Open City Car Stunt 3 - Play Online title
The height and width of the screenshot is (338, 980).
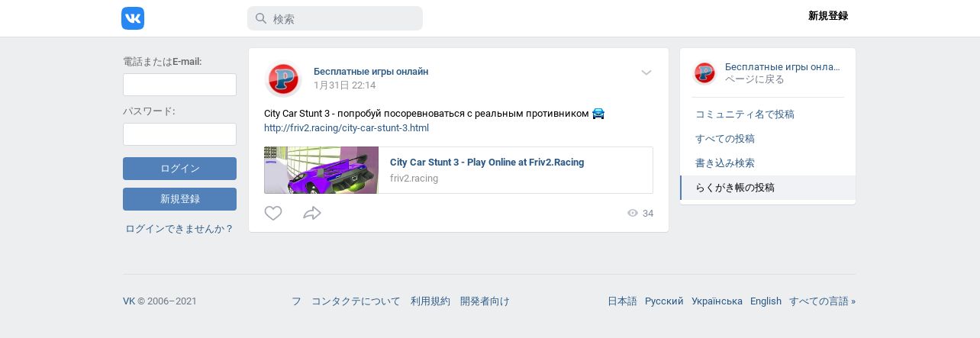point(487,163)
